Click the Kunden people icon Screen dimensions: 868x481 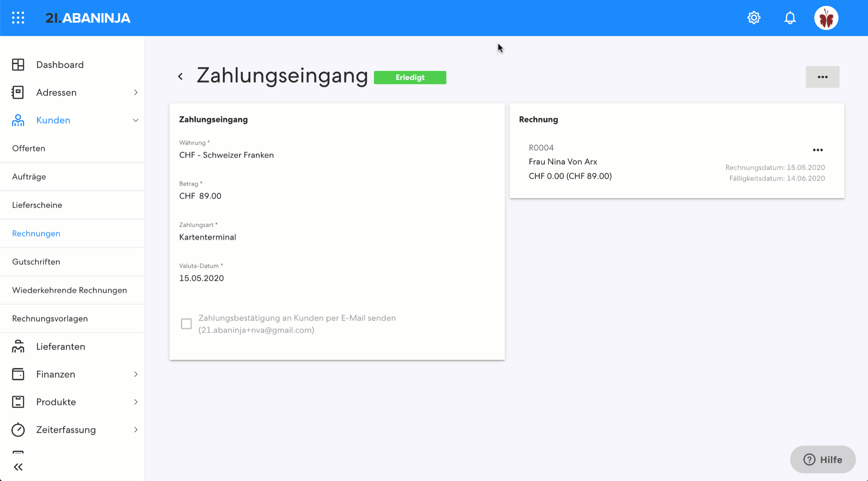[x=18, y=120]
